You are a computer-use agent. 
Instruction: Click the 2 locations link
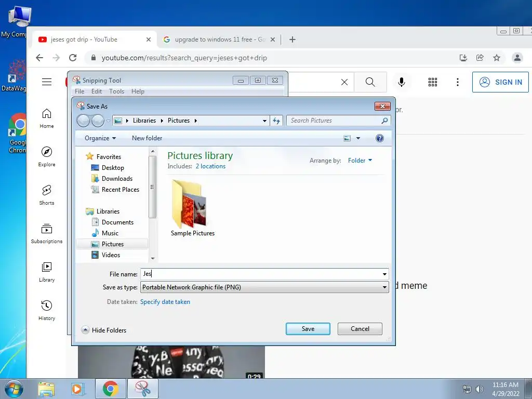click(210, 166)
